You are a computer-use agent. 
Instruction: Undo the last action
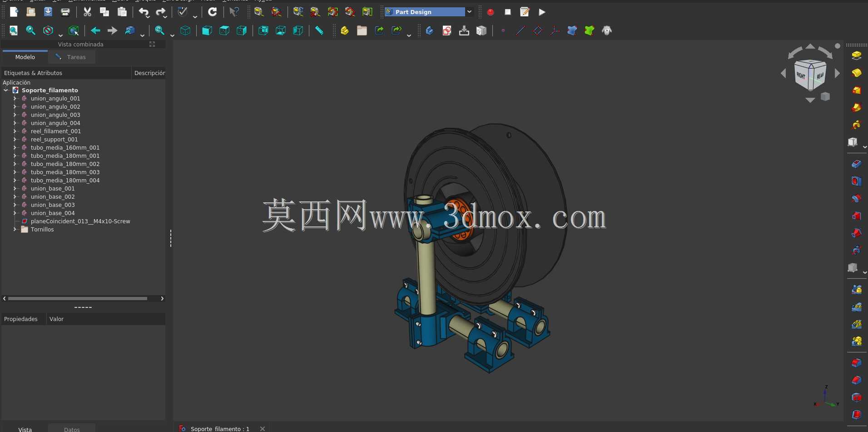pos(144,12)
